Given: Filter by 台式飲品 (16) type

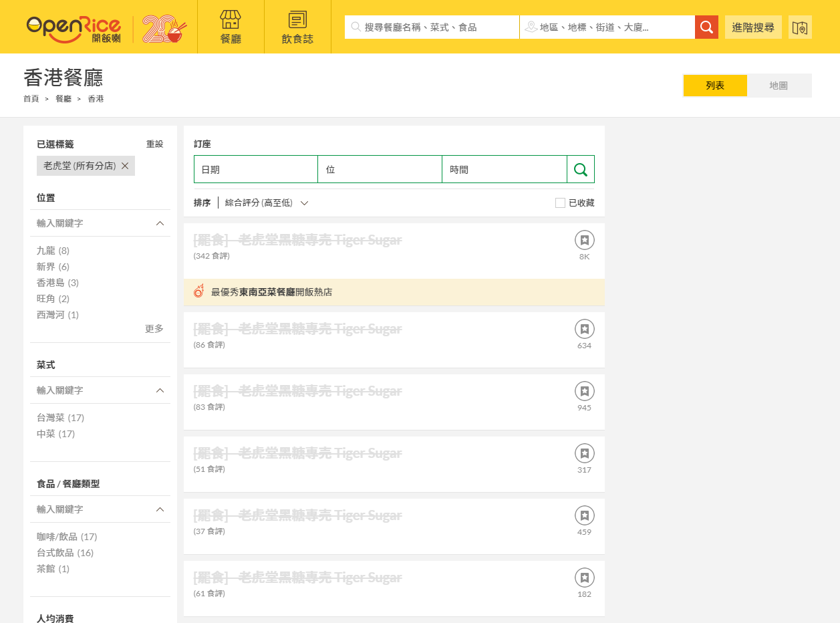Looking at the screenshot, I should tap(65, 553).
